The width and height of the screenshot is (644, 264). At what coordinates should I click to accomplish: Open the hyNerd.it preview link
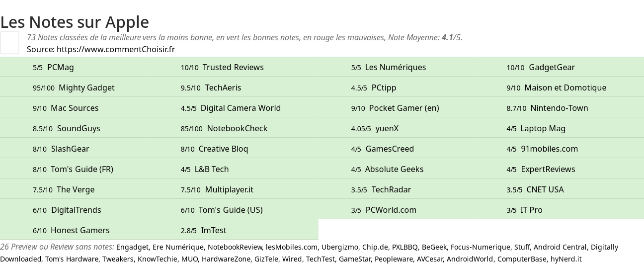(x=565, y=259)
